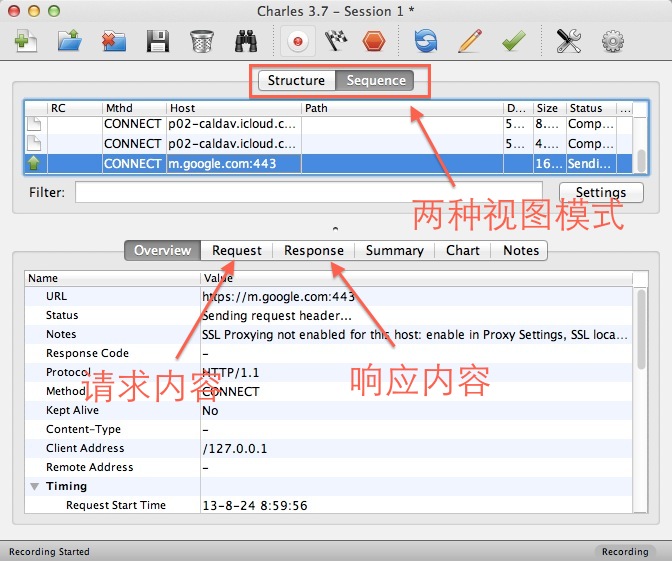Save the session with the floppy disk icon
Screen dimensions: 672x561
[x=157, y=41]
